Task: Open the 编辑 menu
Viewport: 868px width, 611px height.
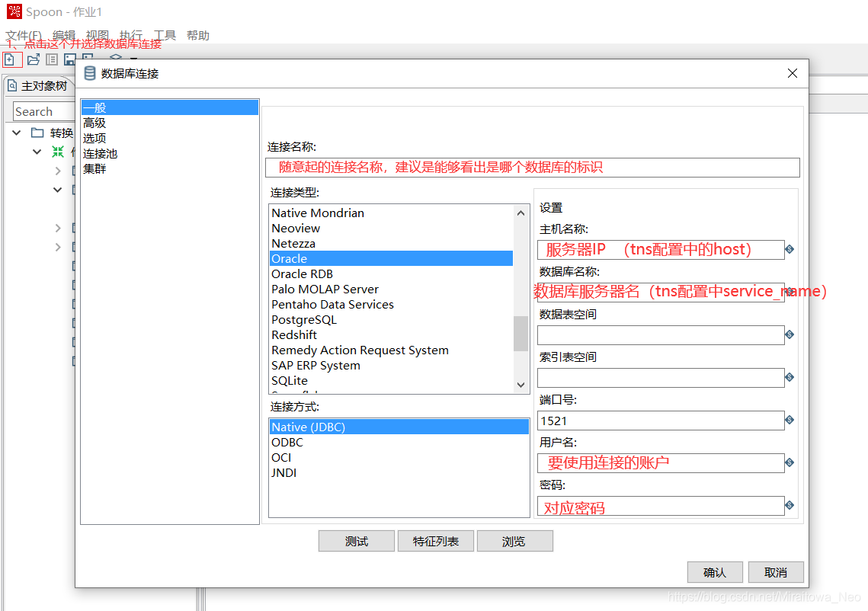Action: tap(64, 35)
